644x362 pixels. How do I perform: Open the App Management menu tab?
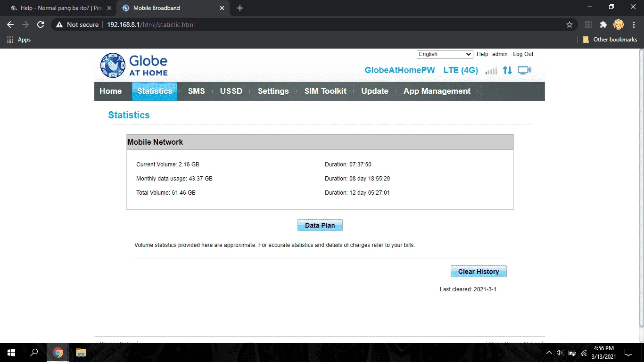437,91
